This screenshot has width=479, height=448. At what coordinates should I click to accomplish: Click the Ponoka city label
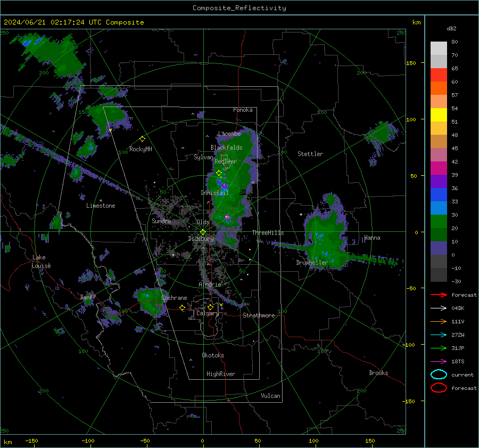[243, 110]
